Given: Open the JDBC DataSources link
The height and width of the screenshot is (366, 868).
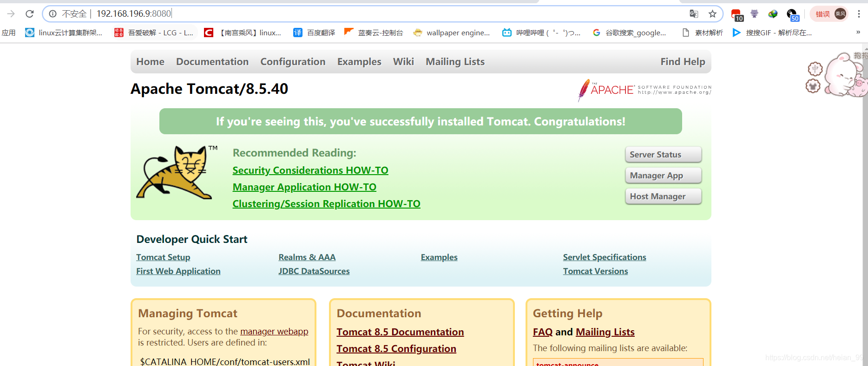Looking at the screenshot, I should click(314, 271).
